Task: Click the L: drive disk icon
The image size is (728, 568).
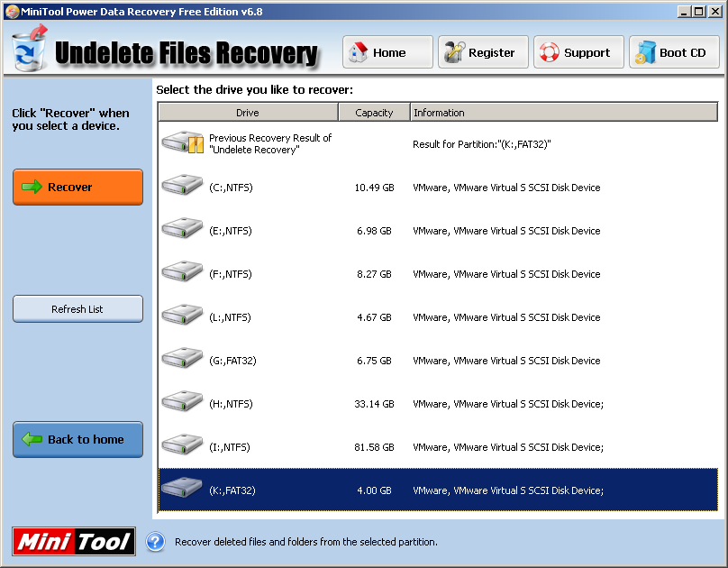Action: (x=182, y=315)
